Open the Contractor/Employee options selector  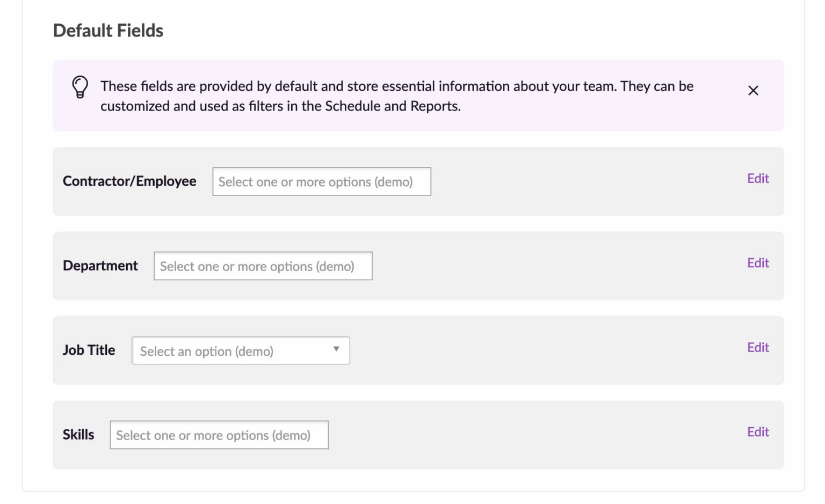tap(321, 181)
